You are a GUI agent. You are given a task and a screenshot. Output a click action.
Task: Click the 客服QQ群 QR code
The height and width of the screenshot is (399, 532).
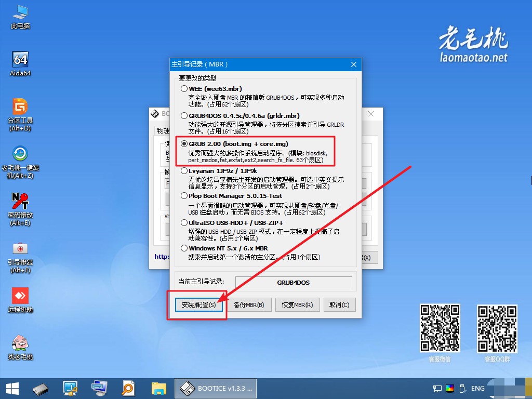[x=497, y=329]
